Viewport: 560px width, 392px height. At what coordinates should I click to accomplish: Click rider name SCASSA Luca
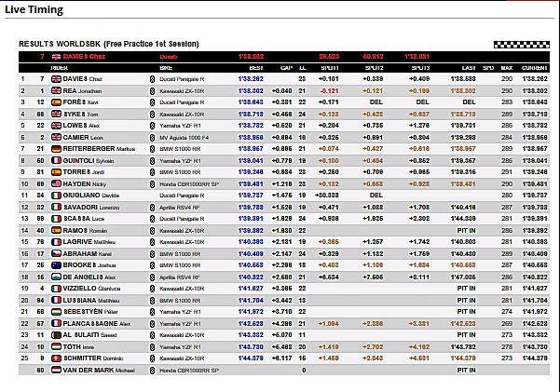click(x=84, y=219)
